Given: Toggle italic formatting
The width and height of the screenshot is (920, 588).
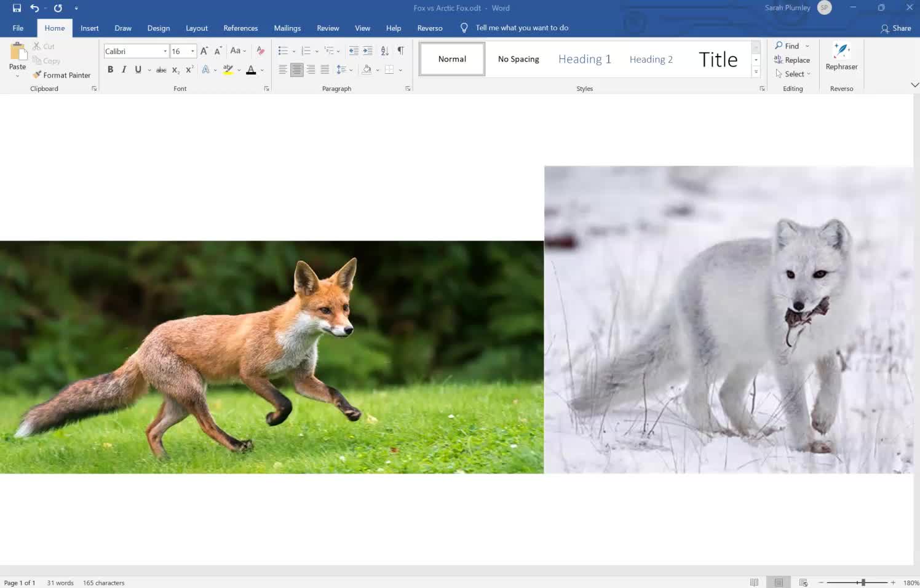Looking at the screenshot, I should [124, 70].
